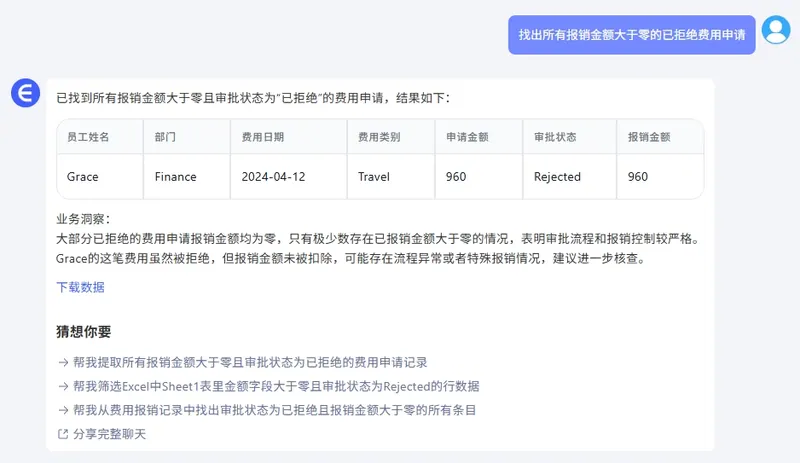Click the 员工姓名 column header
The width and height of the screenshot is (800, 463).
[88, 137]
